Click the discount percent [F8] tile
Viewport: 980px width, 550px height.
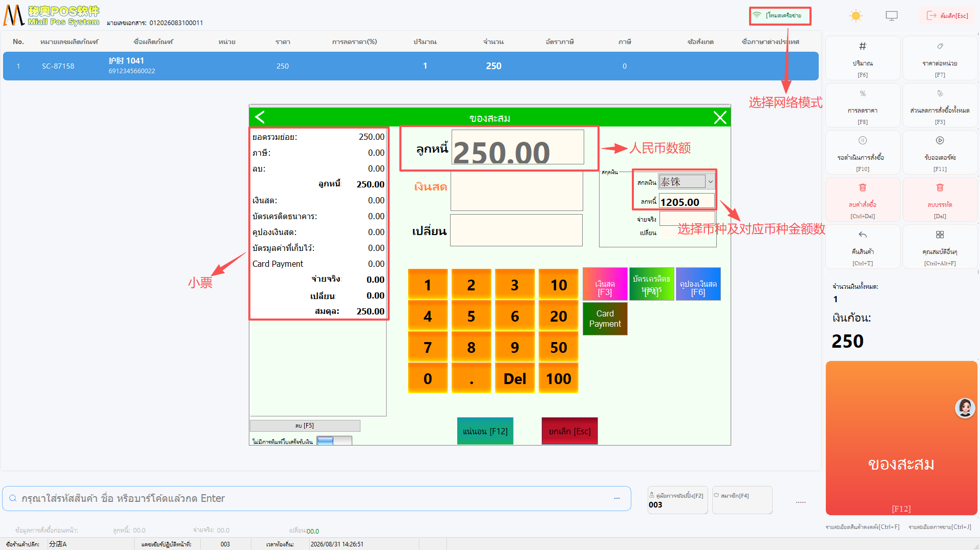tap(863, 105)
